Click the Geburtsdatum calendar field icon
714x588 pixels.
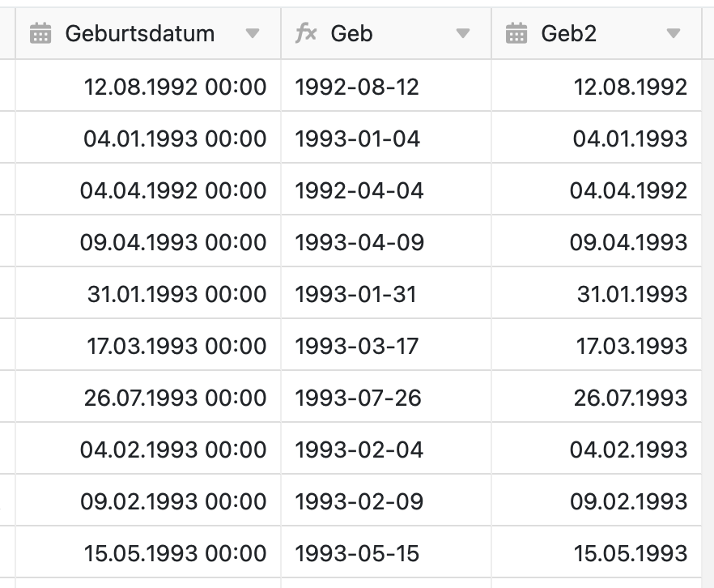pos(40,33)
